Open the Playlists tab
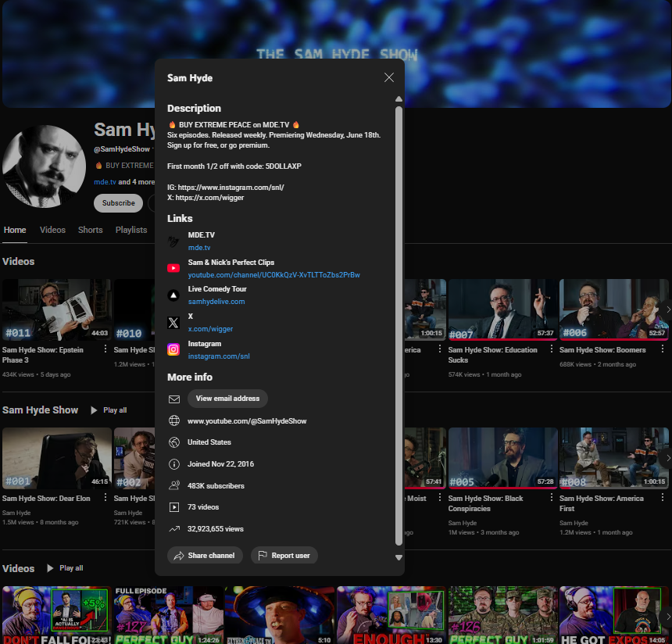 click(x=130, y=230)
